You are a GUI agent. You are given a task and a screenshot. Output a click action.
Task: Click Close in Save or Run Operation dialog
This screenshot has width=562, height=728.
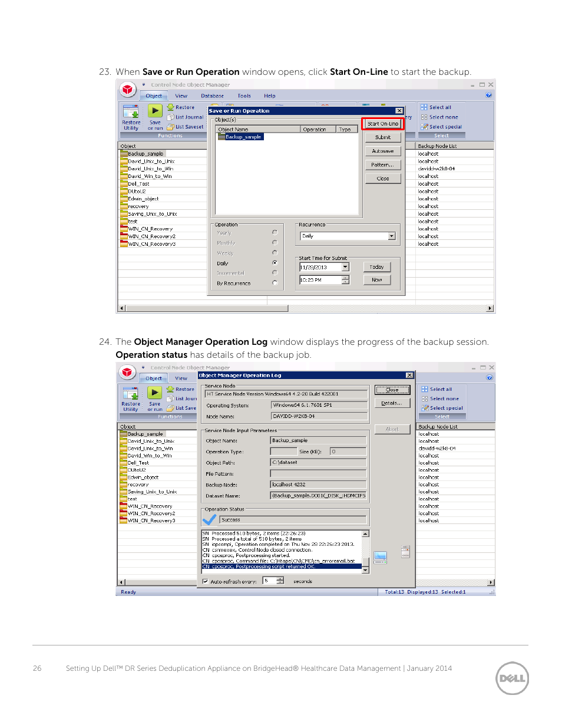[x=383, y=179]
